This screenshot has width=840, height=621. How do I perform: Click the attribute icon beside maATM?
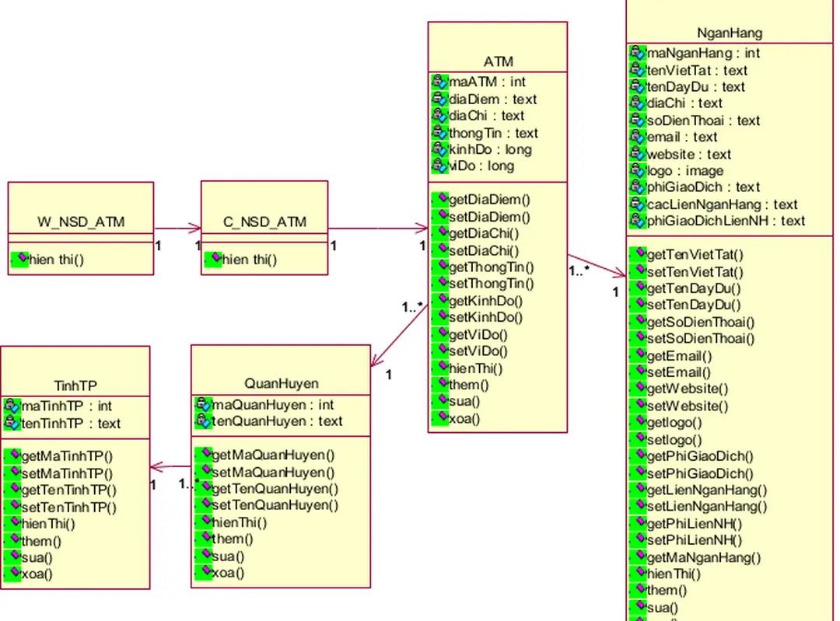pyautogui.click(x=439, y=82)
